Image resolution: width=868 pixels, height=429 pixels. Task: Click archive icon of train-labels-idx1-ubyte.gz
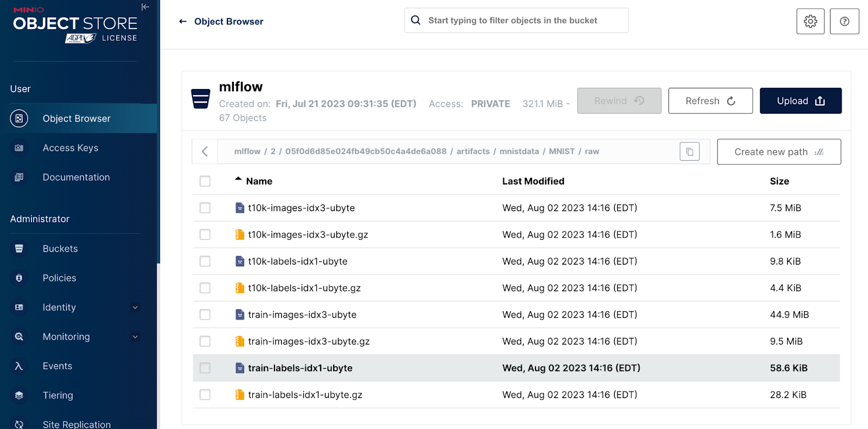coord(240,395)
